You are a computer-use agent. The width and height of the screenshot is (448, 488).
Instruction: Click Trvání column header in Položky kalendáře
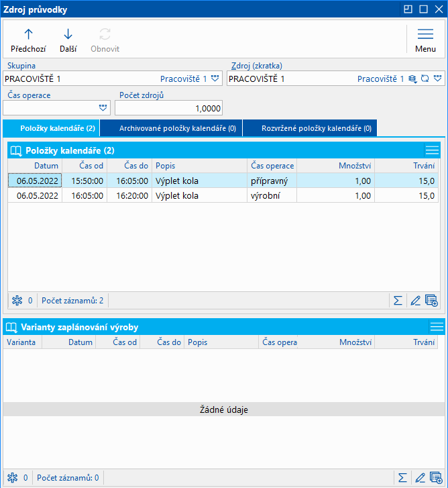[x=406, y=166]
